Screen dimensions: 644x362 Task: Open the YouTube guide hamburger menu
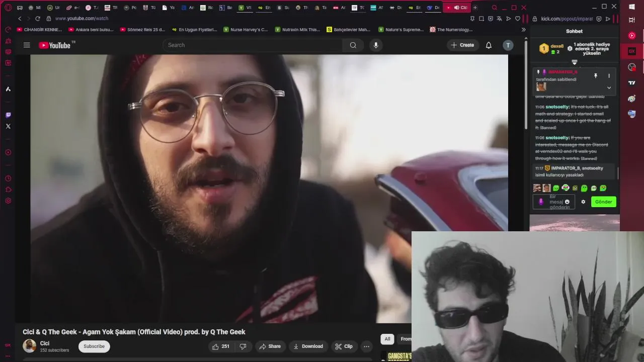tap(27, 45)
